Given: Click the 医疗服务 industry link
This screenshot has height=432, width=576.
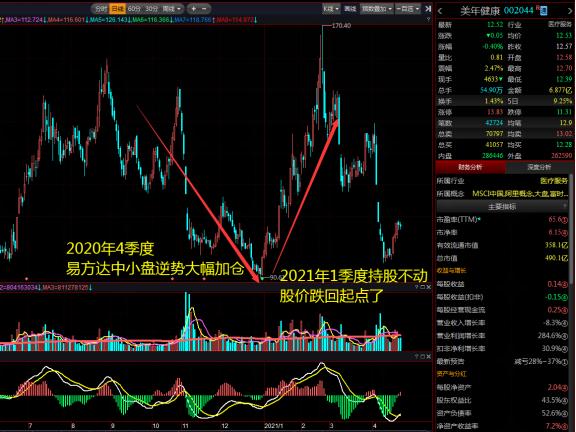Looking at the screenshot, I should (x=554, y=181).
